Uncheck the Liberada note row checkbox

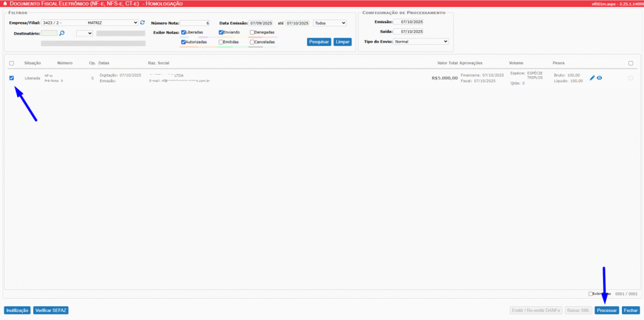coord(12,78)
